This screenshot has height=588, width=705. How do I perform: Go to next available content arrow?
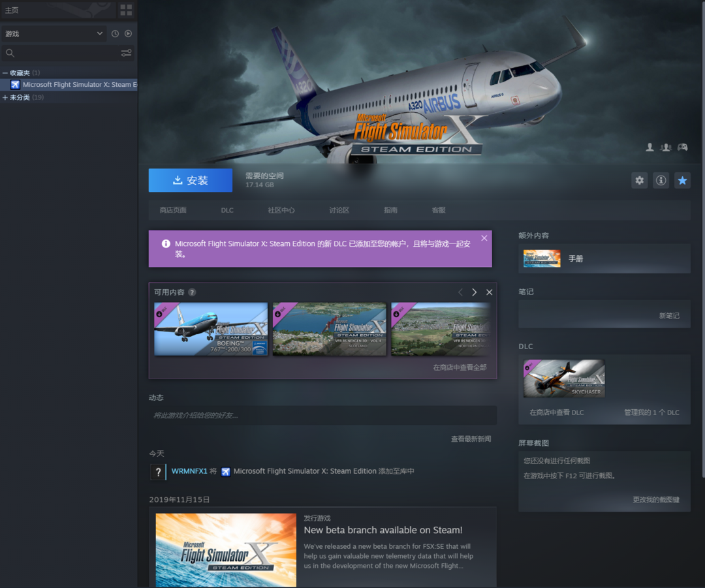pos(475,292)
